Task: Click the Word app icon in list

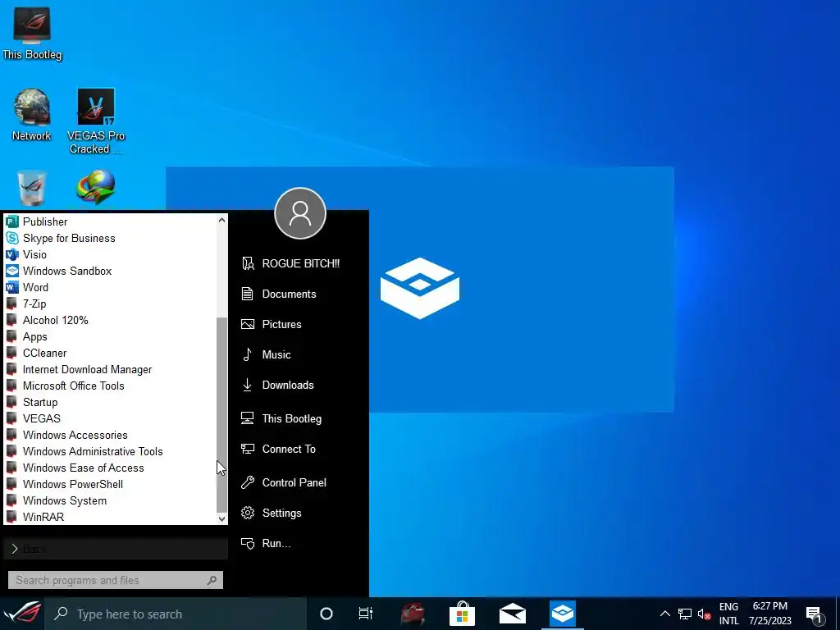Action: (11, 287)
